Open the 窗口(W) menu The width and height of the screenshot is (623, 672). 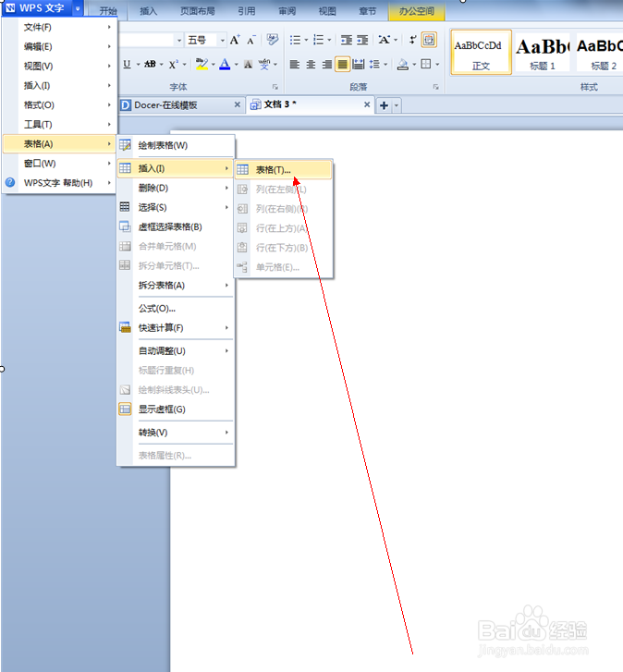pos(59,164)
